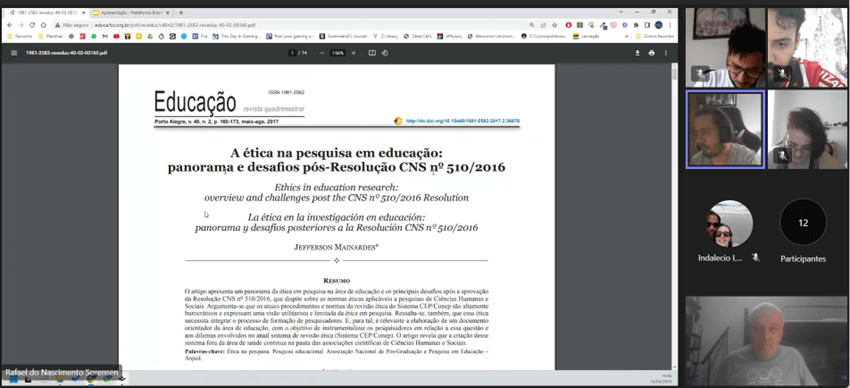Screen dimensions: 850x388
Task: Bookmark this page with the star icon
Action: 555,25
